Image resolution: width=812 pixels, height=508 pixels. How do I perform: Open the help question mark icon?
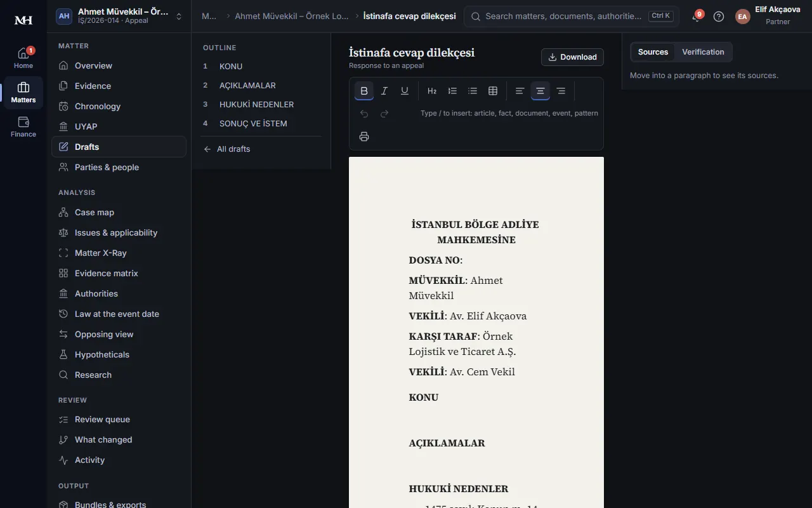(x=719, y=17)
